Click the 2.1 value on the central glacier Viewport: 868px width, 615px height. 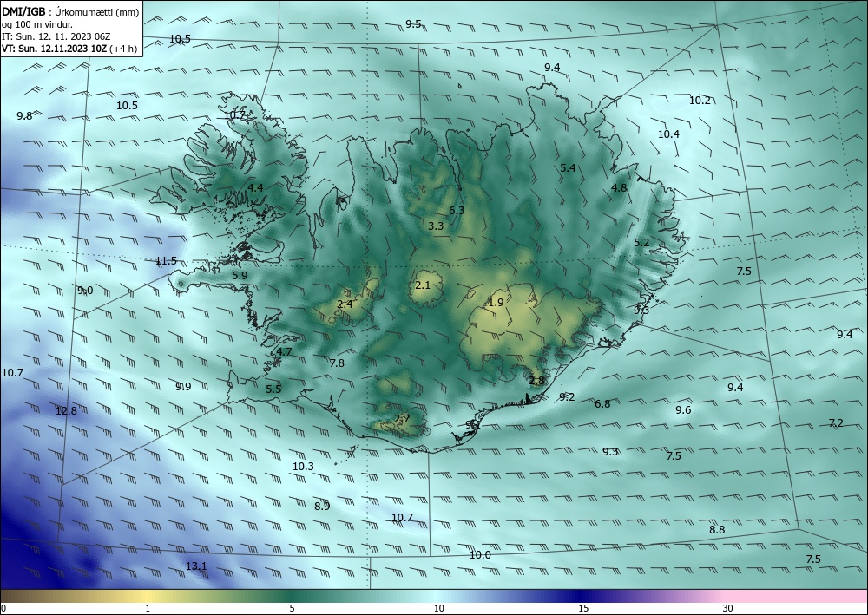click(x=423, y=285)
